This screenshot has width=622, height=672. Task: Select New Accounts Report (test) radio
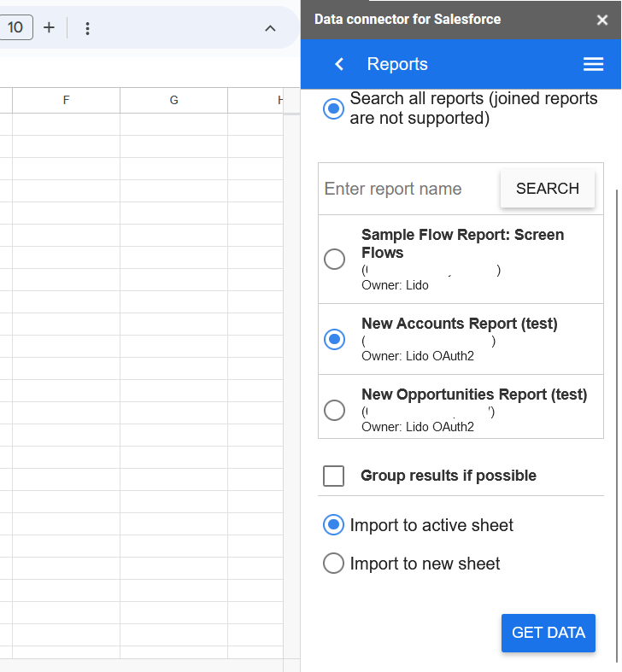pyautogui.click(x=335, y=340)
